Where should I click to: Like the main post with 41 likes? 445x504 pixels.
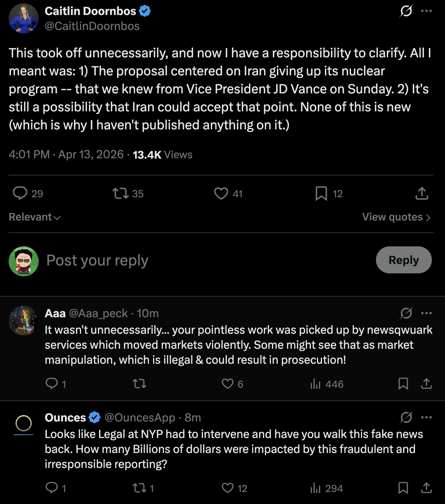coord(221,193)
